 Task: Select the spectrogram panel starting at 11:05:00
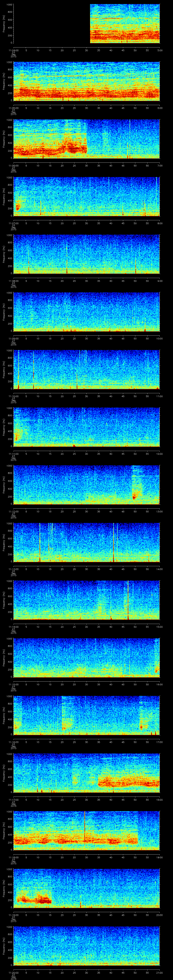(x=86, y=81)
